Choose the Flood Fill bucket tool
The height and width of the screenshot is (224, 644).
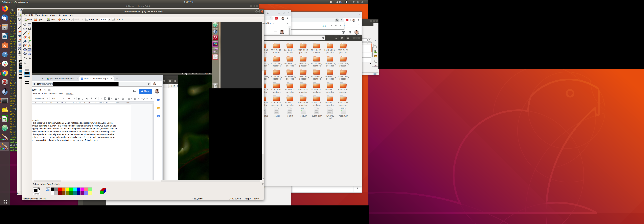(x=25, y=41)
